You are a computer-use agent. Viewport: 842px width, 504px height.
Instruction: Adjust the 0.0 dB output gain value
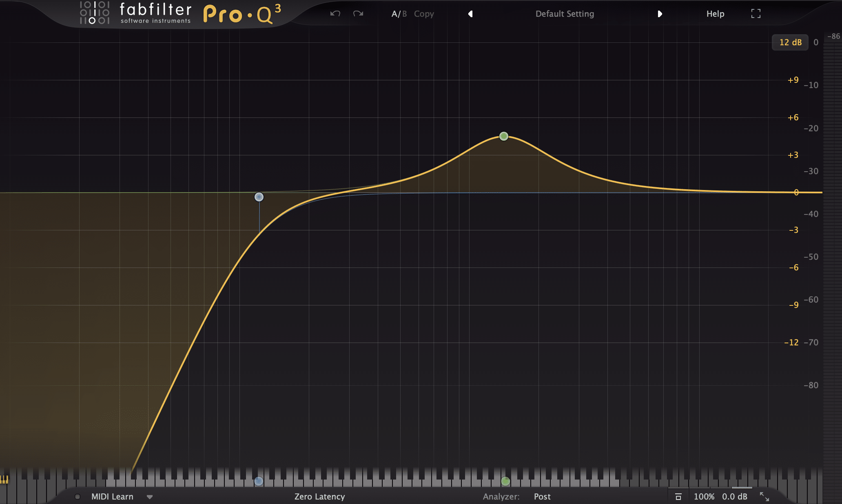pyautogui.click(x=735, y=497)
